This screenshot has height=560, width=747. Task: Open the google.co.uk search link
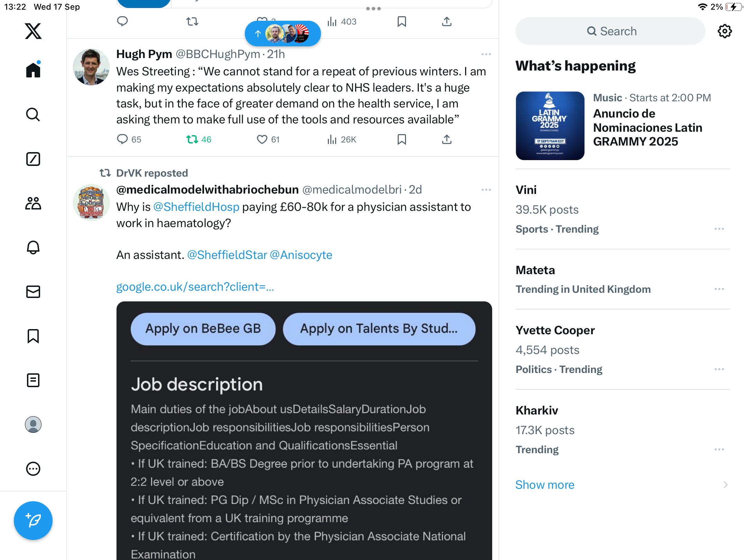coord(195,287)
